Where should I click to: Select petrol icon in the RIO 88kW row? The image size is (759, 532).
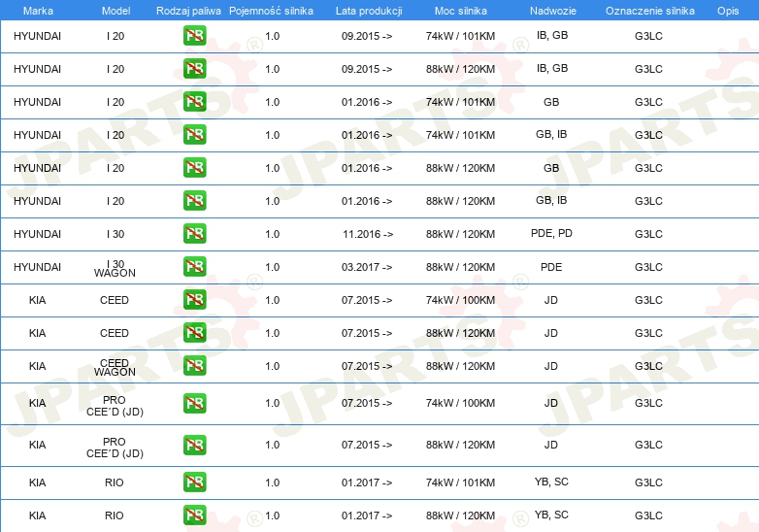194,515
